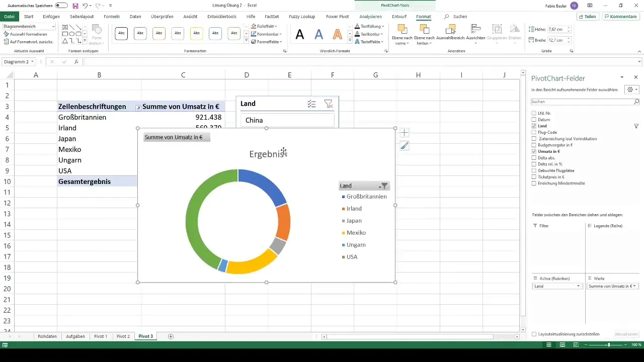Click the filter icon next to Land field
Screen dimensions: 644x362
636,126
